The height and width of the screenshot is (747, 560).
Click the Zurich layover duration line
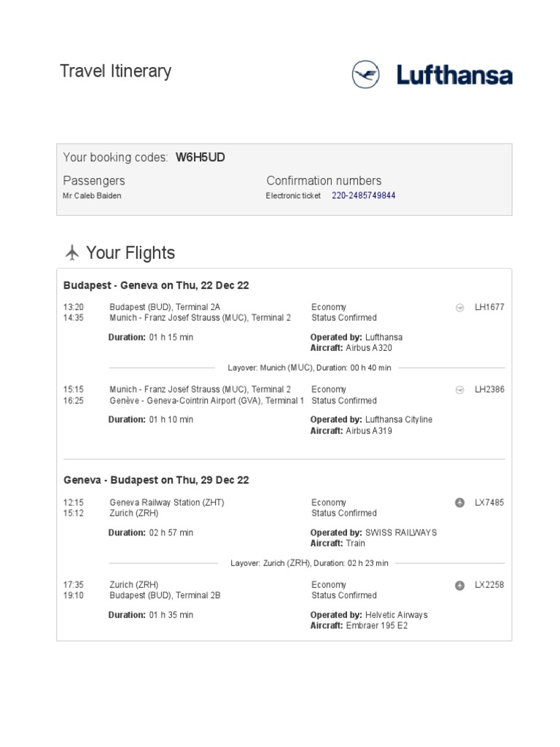coord(309,563)
